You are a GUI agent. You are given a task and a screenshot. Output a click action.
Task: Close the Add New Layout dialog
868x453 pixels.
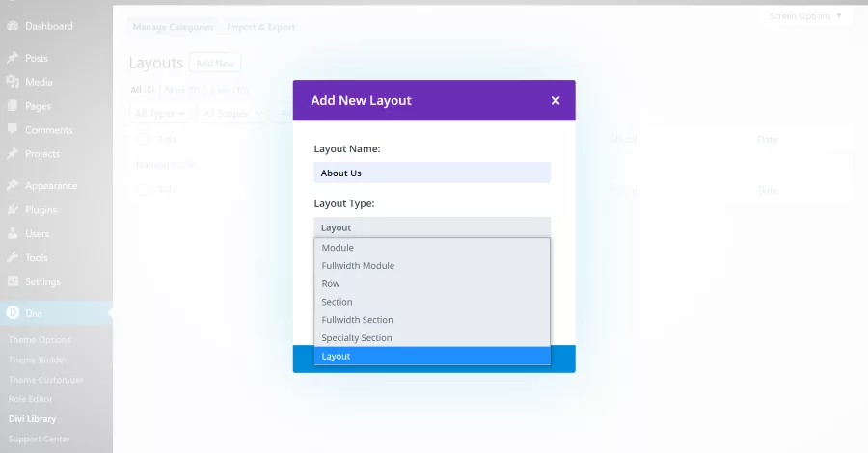coord(556,100)
